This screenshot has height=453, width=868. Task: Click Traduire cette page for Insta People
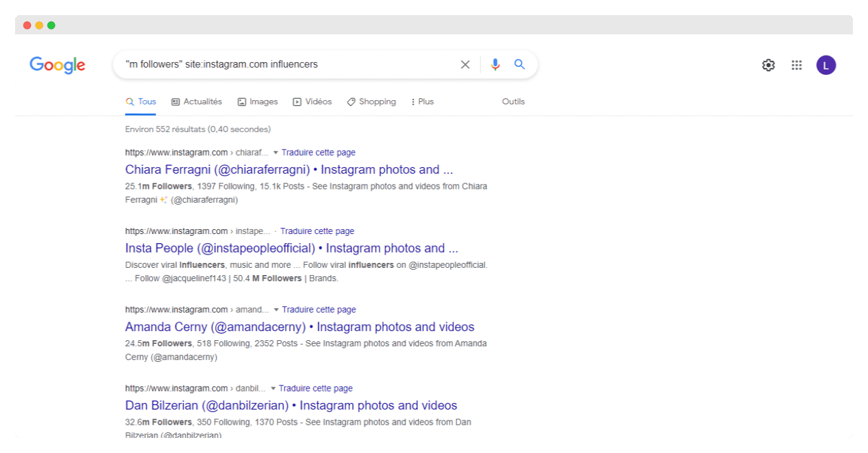pyautogui.click(x=317, y=231)
